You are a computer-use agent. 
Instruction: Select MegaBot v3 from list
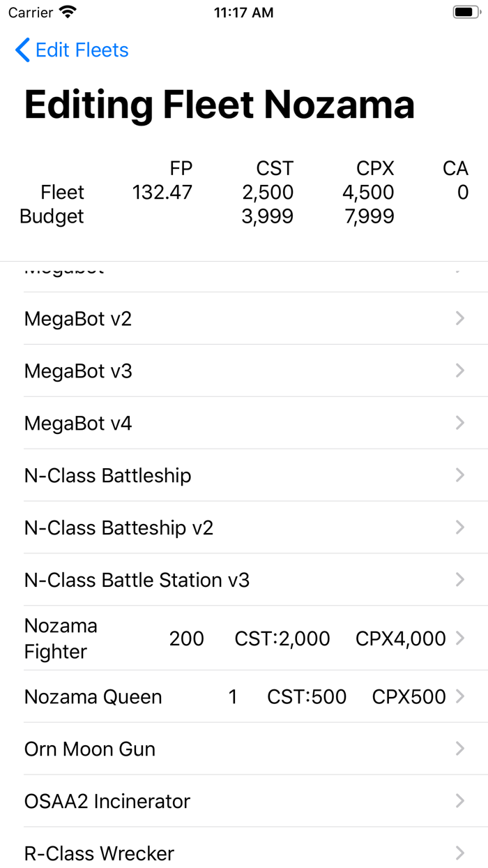point(78,371)
